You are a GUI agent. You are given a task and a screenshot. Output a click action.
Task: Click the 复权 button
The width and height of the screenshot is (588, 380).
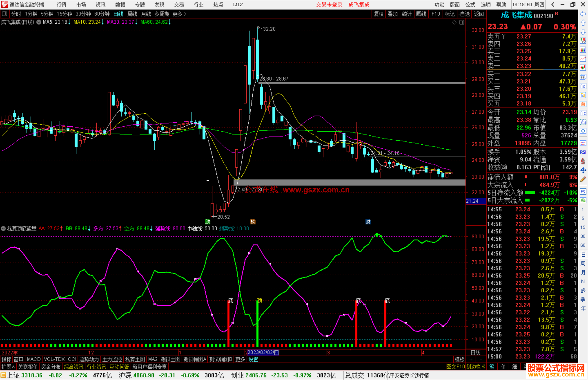tap(378, 14)
